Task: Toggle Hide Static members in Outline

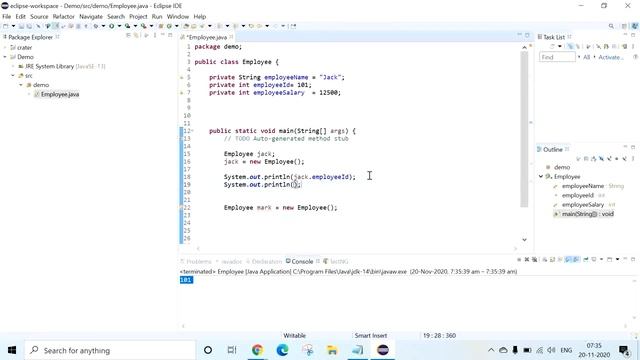Action: 609,159
